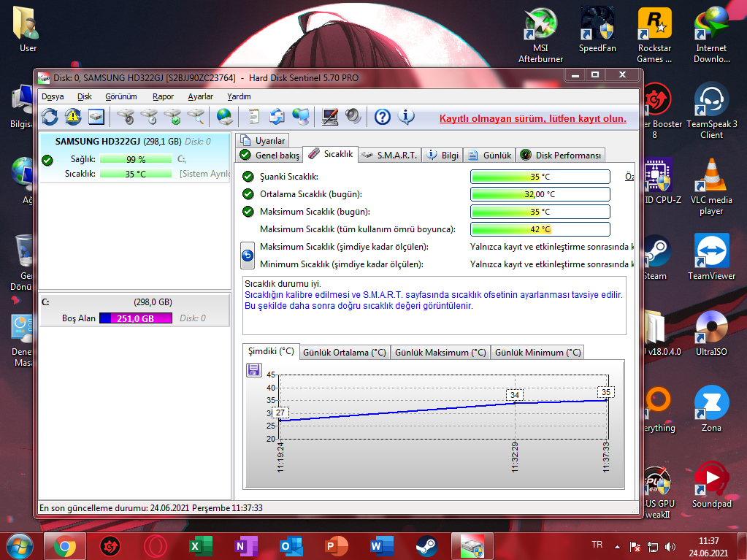The image size is (747, 560).
Task: Open TeamViewer desktop shortcut
Action: (711, 257)
